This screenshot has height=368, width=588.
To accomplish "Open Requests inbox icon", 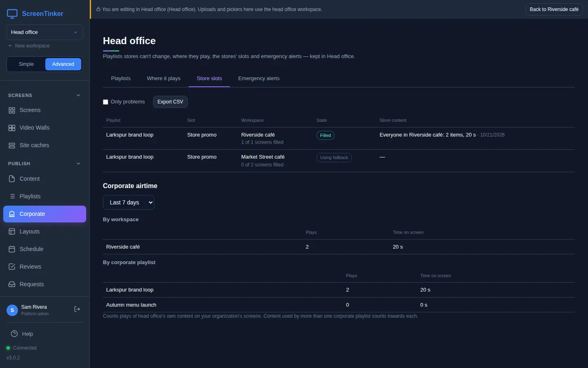I will (12, 284).
